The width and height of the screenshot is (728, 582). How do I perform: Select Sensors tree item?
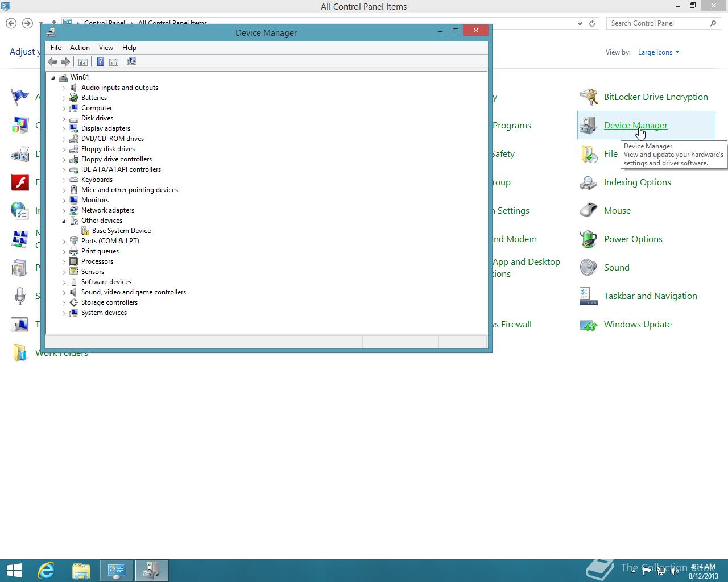(x=93, y=272)
